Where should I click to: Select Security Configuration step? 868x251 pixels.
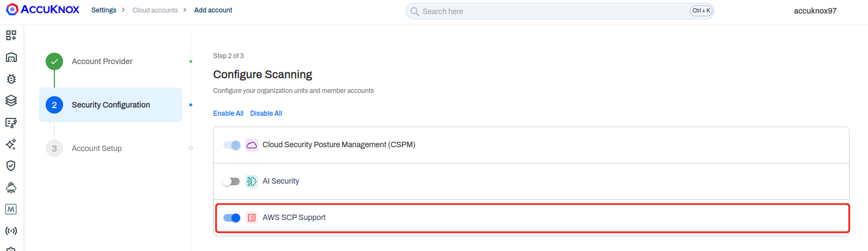pyautogui.click(x=111, y=105)
